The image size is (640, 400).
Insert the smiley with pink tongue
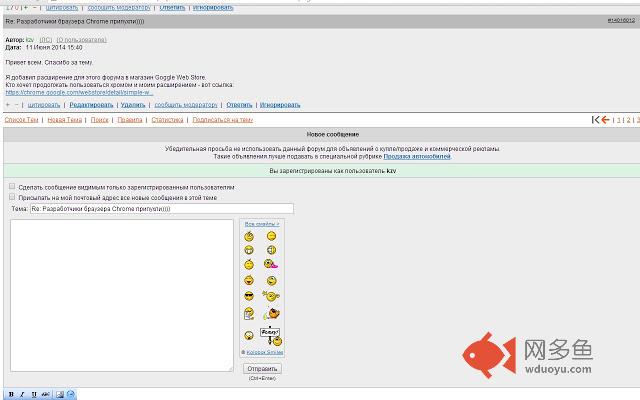point(271,264)
